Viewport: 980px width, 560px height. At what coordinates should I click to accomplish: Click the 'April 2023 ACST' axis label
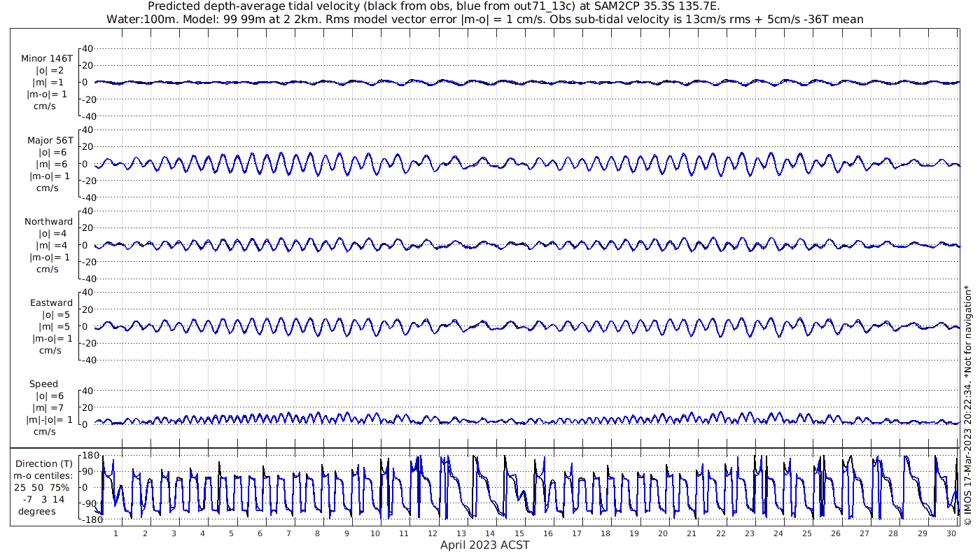(x=484, y=545)
